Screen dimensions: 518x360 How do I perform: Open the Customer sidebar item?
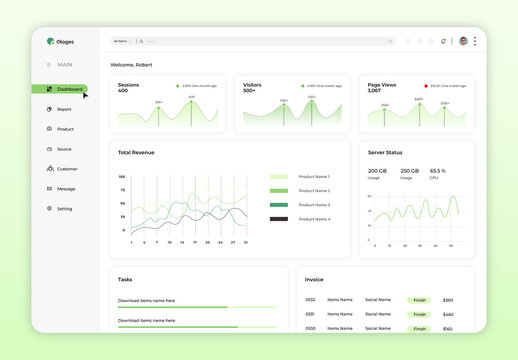(62, 169)
